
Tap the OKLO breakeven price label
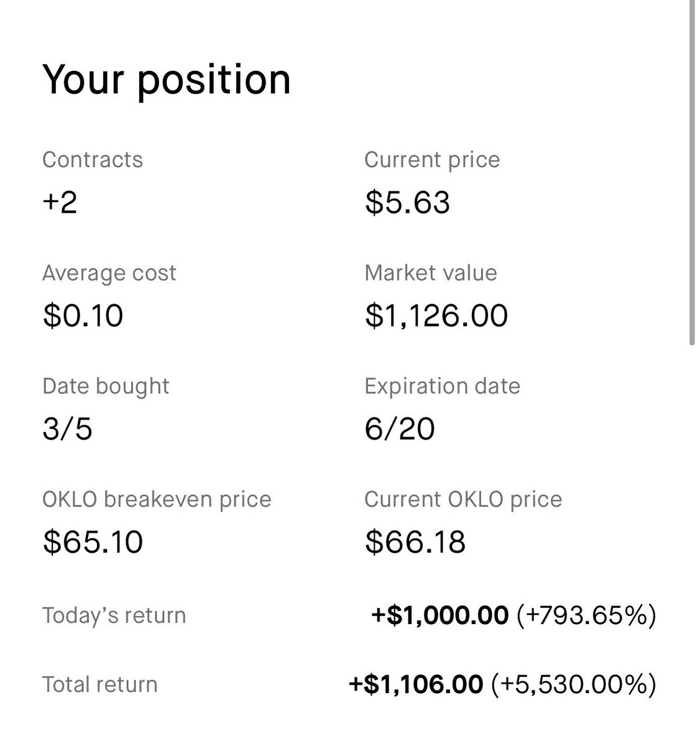[157, 499]
